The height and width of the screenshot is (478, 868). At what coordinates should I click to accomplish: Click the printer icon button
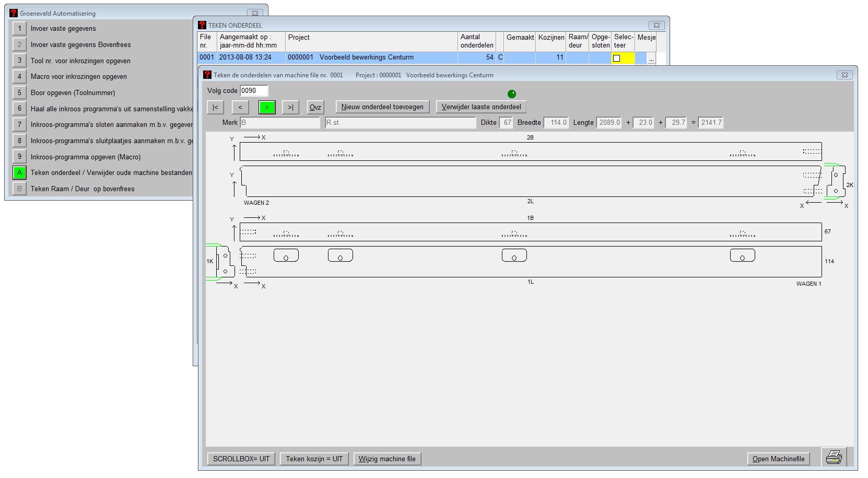[834, 458]
